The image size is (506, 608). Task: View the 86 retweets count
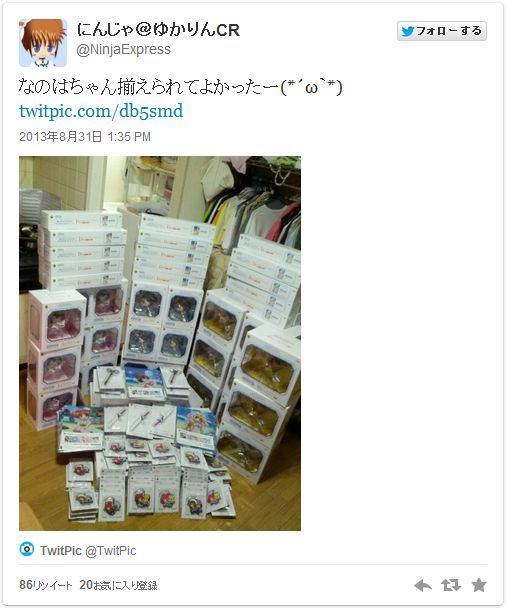26,585
